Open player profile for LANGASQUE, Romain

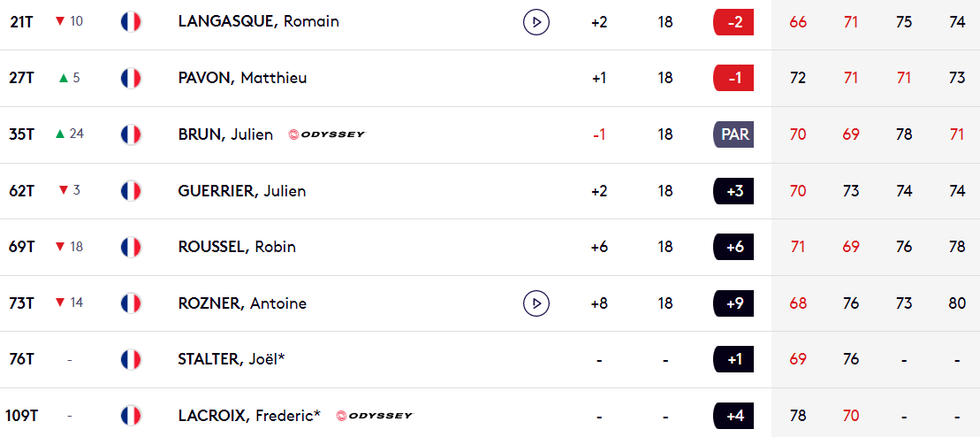click(259, 22)
